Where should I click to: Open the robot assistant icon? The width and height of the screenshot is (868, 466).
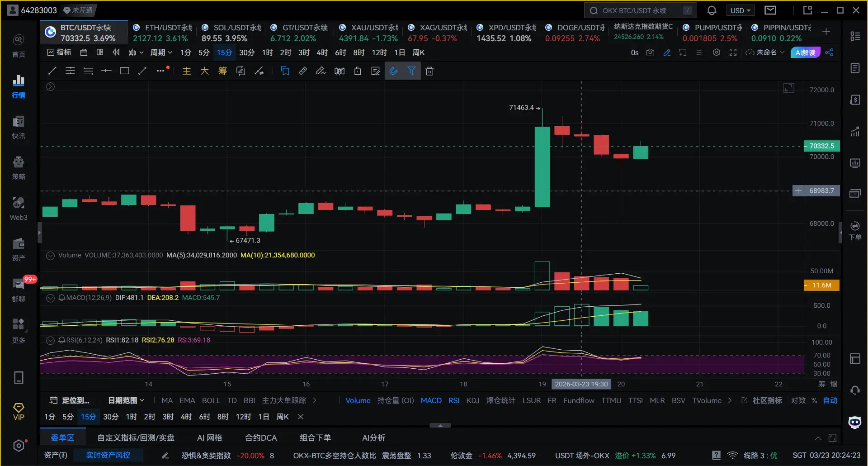tap(854, 423)
